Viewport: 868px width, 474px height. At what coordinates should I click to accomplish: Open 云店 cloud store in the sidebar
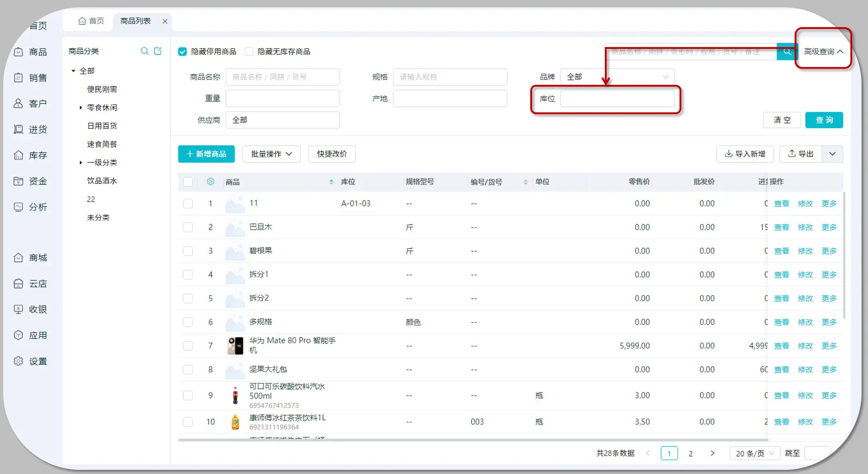tap(30, 284)
